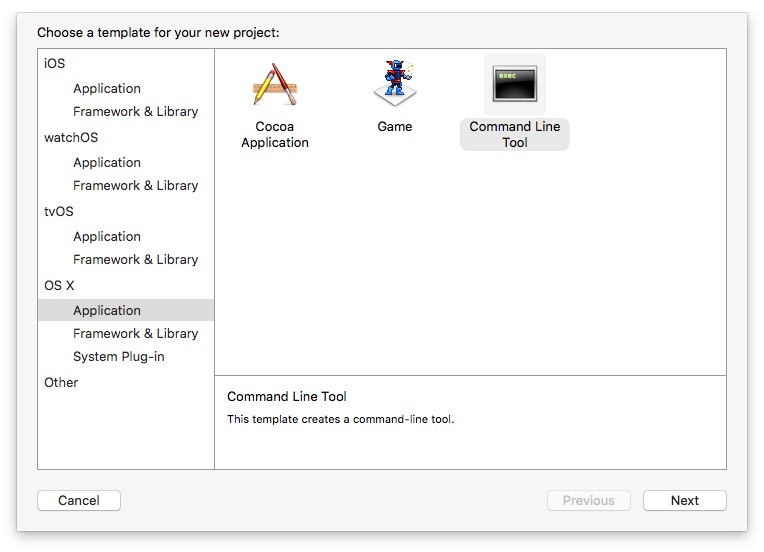Viewport: 764px width, 552px height.
Task: Select Framework & Library under tvOS
Action: point(135,260)
